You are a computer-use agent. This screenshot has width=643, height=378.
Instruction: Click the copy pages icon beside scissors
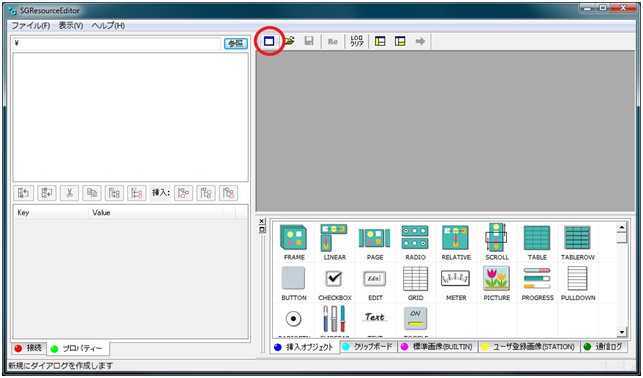pos(92,193)
